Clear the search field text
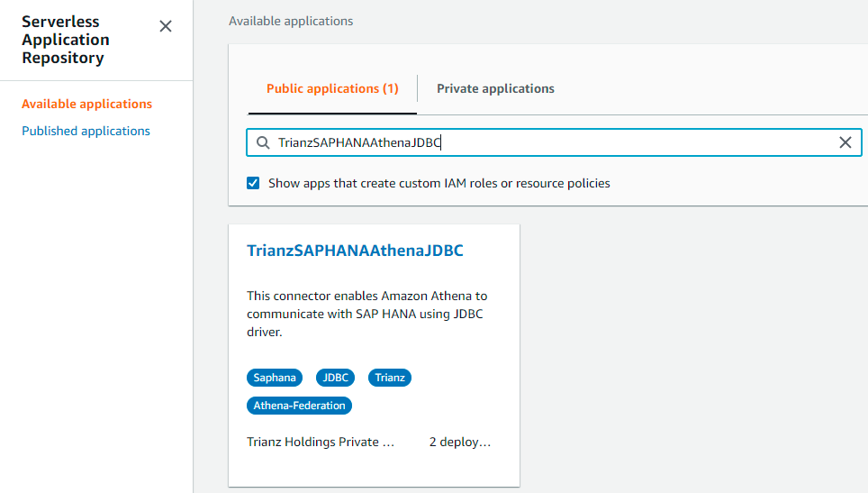This screenshot has width=868, height=493. (x=845, y=142)
